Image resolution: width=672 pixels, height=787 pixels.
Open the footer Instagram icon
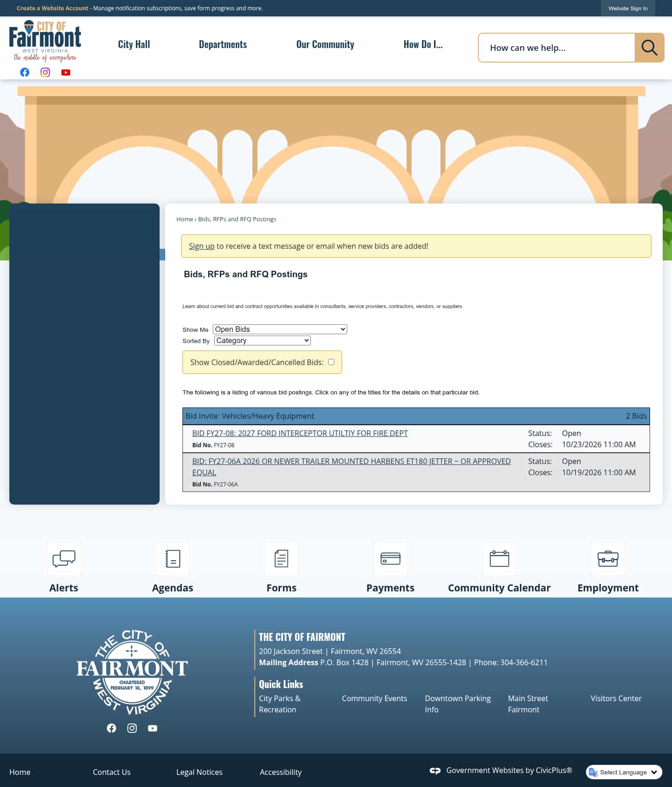[132, 728]
